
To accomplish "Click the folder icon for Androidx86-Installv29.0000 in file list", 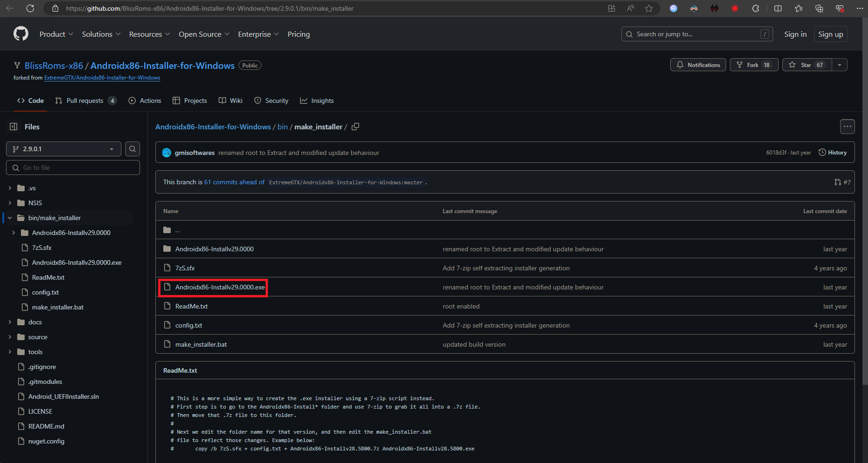I will tap(167, 249).
